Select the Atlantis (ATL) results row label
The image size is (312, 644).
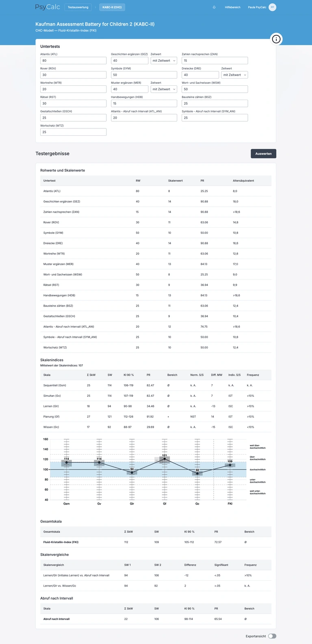(x=52, y=191)
